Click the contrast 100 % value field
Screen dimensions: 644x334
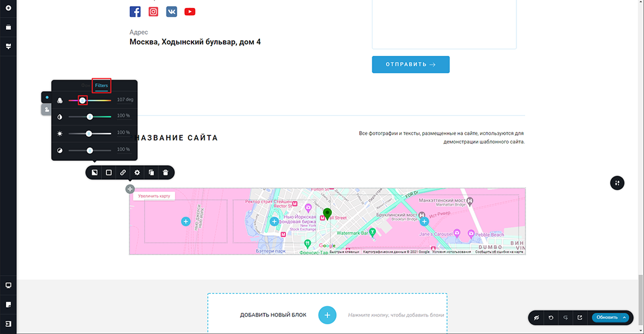(x=123, y=149)
